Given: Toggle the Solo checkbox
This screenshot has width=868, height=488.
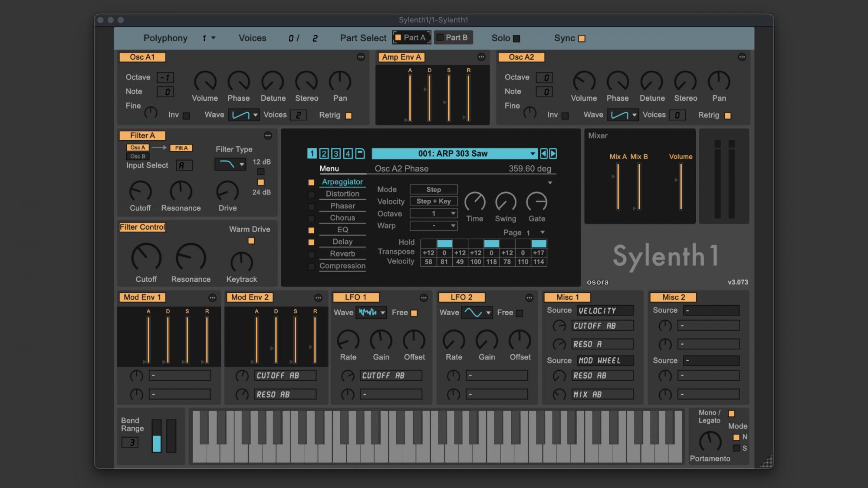Looking at the screenshot, I should pyautogui.click(x=516, y=39).
